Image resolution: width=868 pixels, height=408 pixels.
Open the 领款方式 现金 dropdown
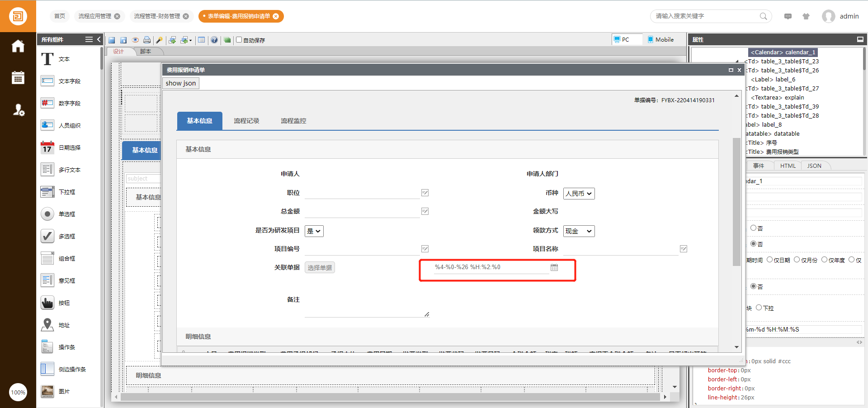click(x=579, y=231)
